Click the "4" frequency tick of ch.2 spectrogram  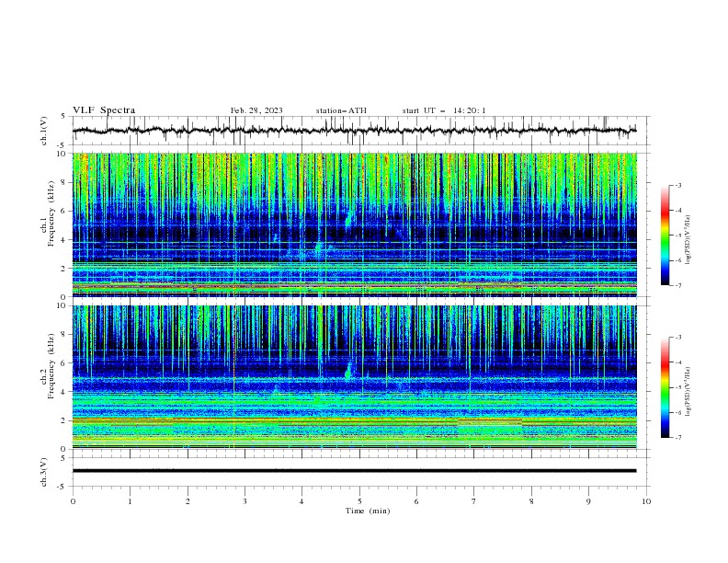(65, 392)
